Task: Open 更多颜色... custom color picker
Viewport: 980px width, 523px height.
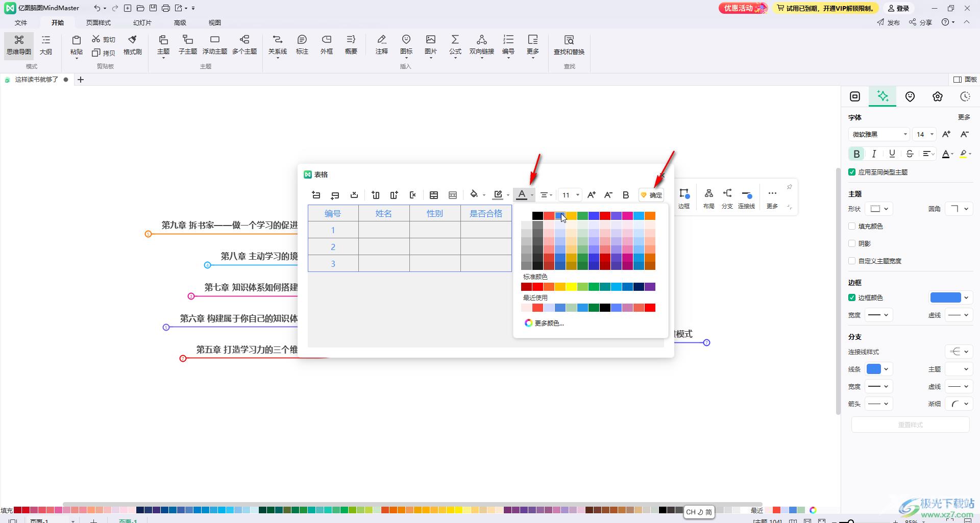Action: [x=544, y=323]
